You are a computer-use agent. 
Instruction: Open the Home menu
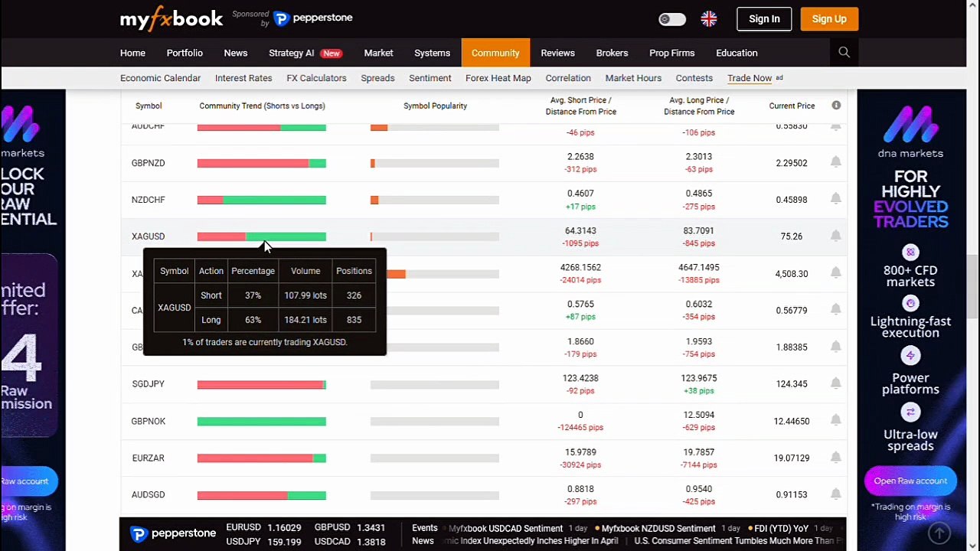[x=132, y=53]
